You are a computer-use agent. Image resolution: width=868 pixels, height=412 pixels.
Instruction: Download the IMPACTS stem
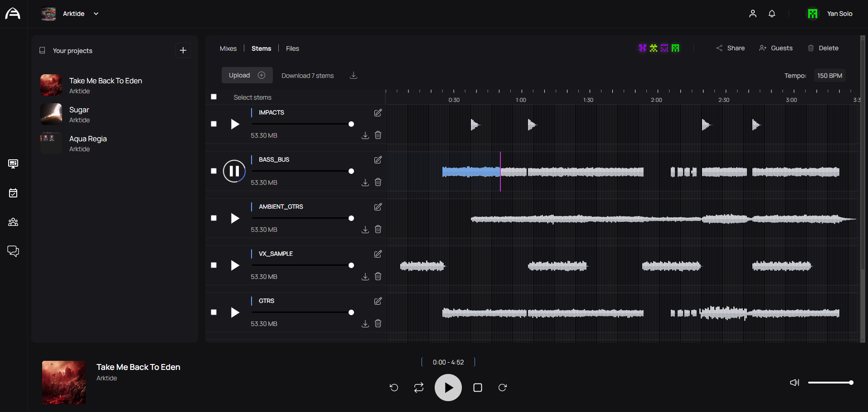(365, 135)
